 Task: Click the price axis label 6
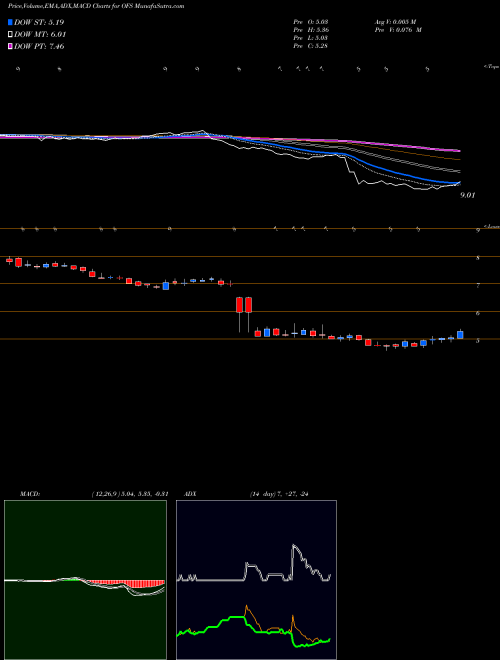478,314
